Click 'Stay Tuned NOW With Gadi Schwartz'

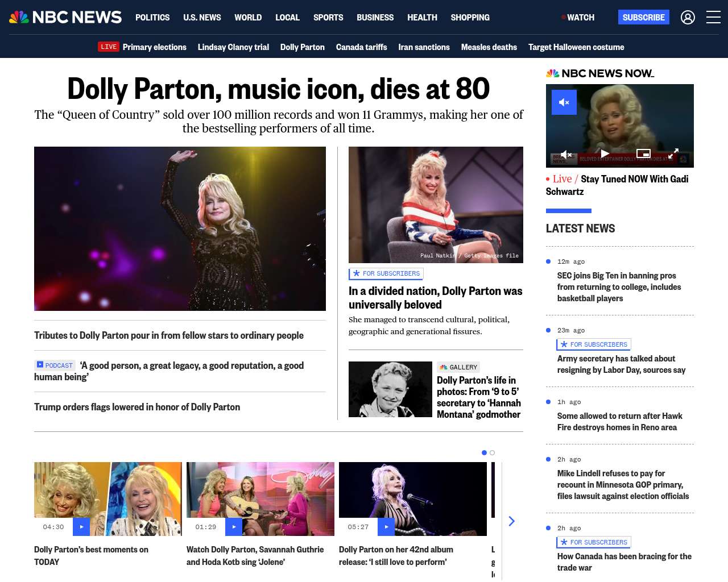[x=617, y=185]
